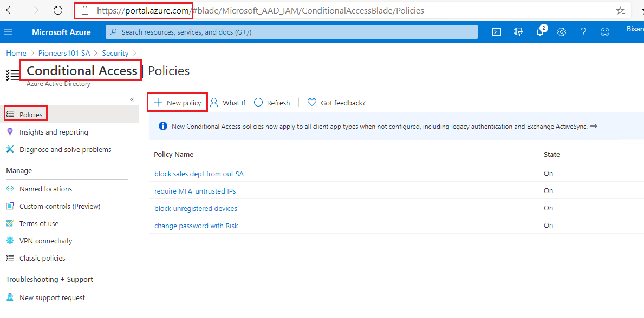644x318 pixels.
Task: Open the Help question mark icon
Action: [x=583, y=32]
